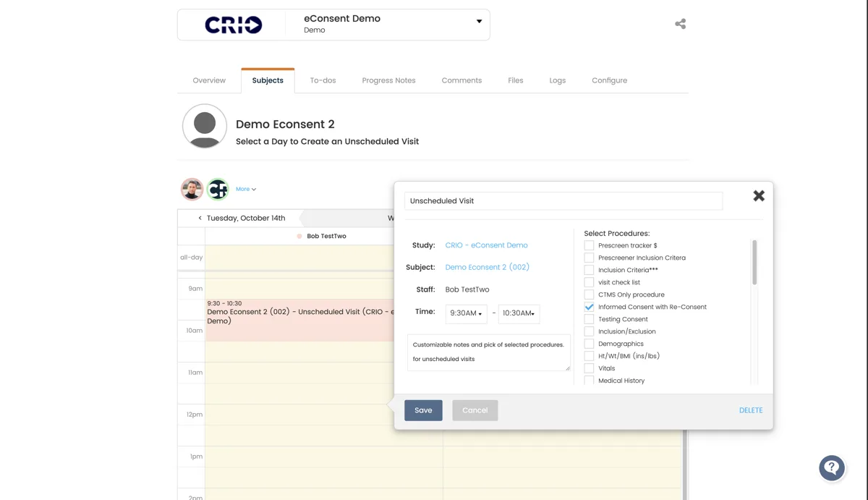Change the 9:30AM start time
The image size is (868, 500).
click(466, 313)
